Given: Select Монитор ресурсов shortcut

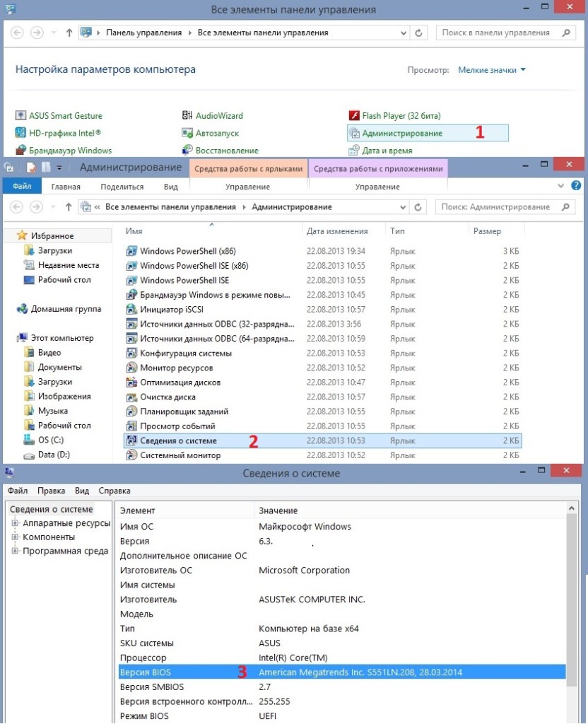Looking at the screenshot, I should 170,368.
